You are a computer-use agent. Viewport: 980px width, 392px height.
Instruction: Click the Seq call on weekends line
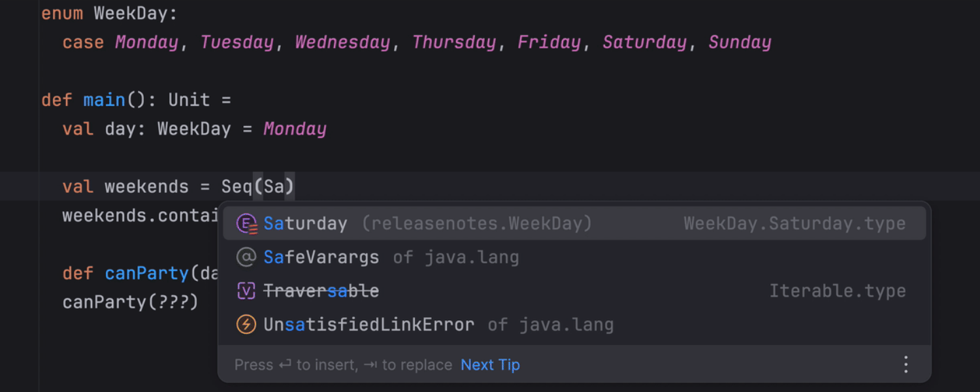(x=237, y=187)
